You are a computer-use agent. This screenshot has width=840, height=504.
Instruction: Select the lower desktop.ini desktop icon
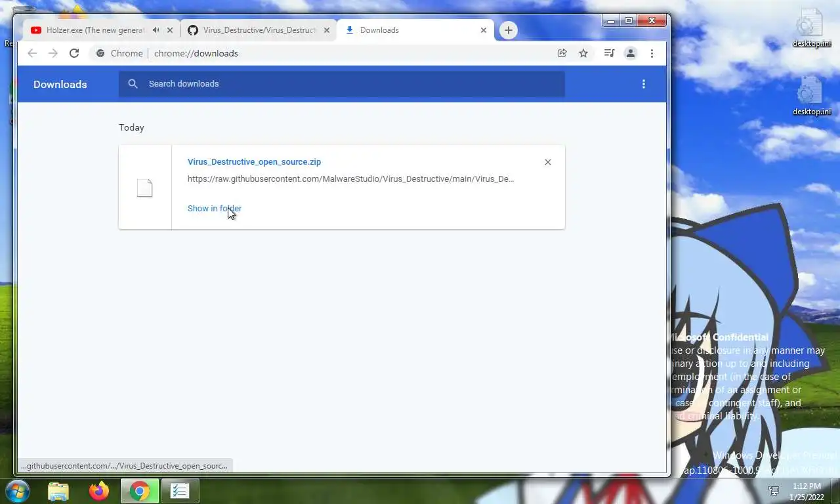coord(812,96)
